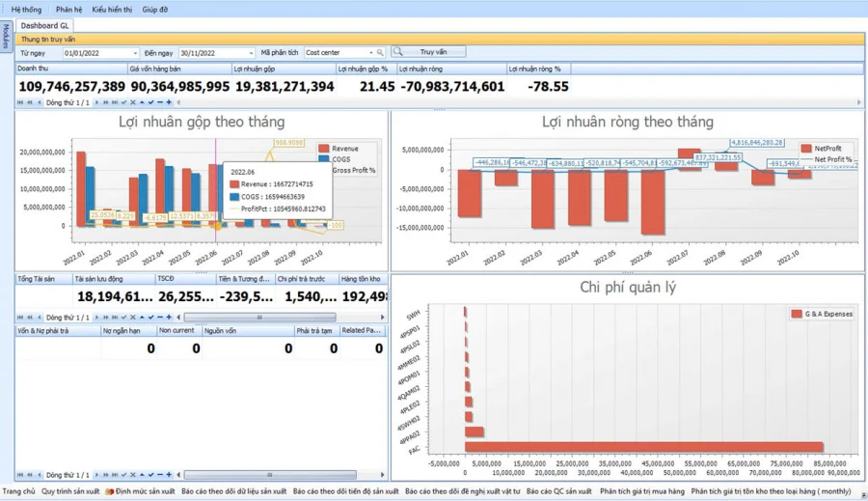Click cancel-edit X in Doanh thu grid navigator
The height and width of the screenshot is (501, 868).
tap(133, 102)
